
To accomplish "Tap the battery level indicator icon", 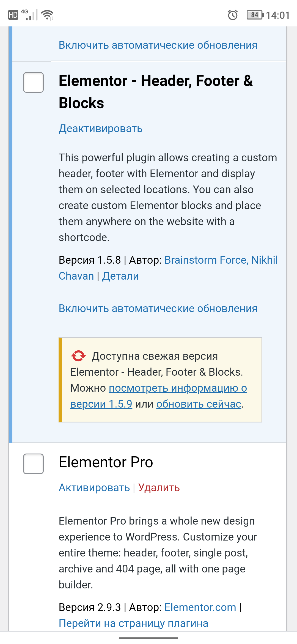I will tap(255, 15).
